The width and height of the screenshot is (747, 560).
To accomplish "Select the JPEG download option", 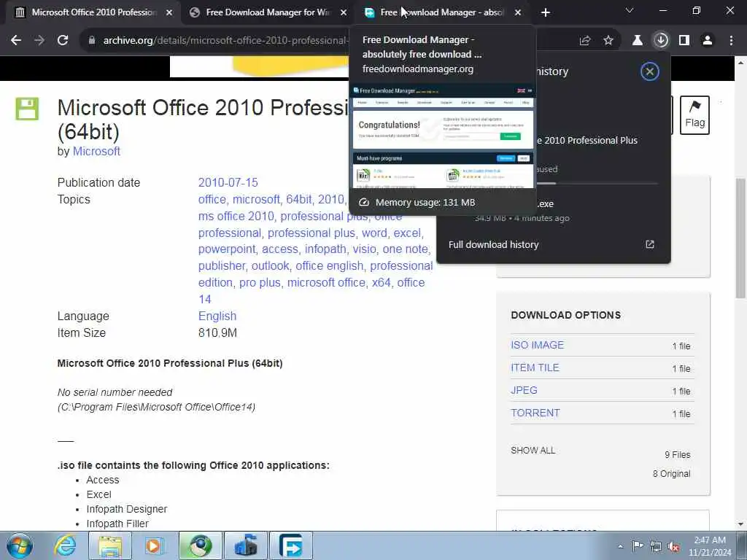I will 524,390.
